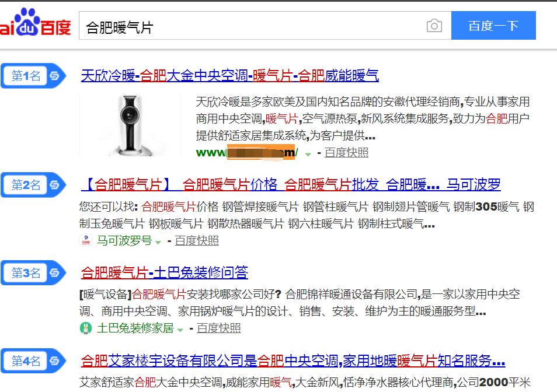
Task: Open the 天欣冷暖-合肥大金中央空调 result title
Action: (230, 76)
